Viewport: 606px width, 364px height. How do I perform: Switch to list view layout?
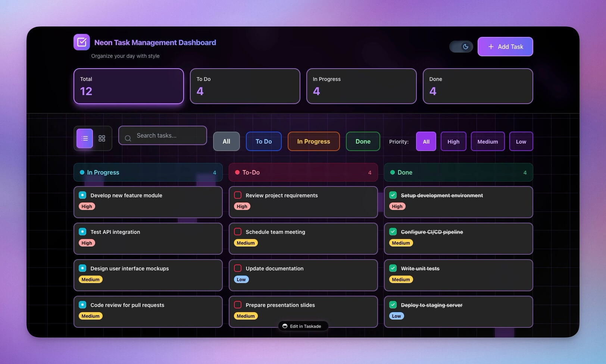[84, 138]
